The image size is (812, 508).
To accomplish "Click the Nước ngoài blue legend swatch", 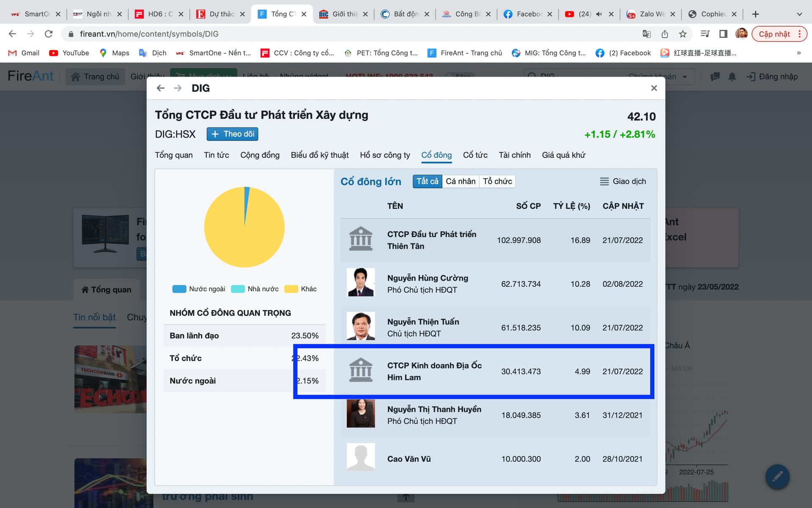I will pos(179,289).
